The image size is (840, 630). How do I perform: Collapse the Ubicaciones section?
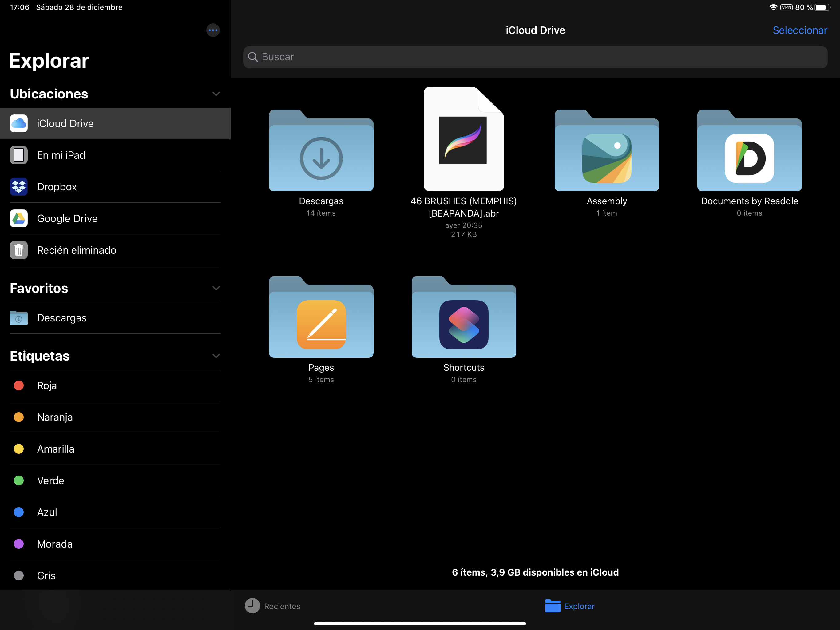pos(216,94)
